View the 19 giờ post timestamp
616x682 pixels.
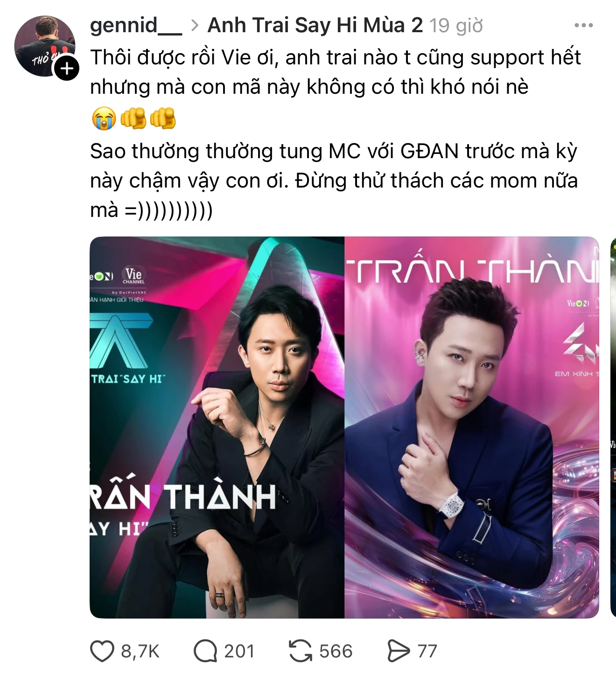[x=456, y=26]
